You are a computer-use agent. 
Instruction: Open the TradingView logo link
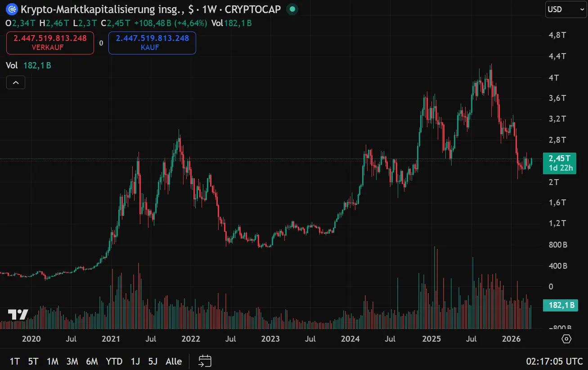[18, 315]
